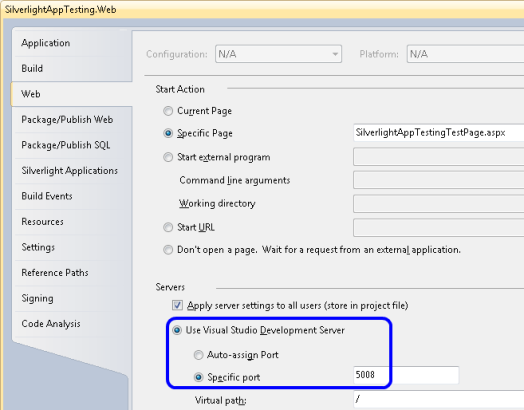524x410 pixels.
Task: Select Use Visual Studio Development Server
Action: 177,330
